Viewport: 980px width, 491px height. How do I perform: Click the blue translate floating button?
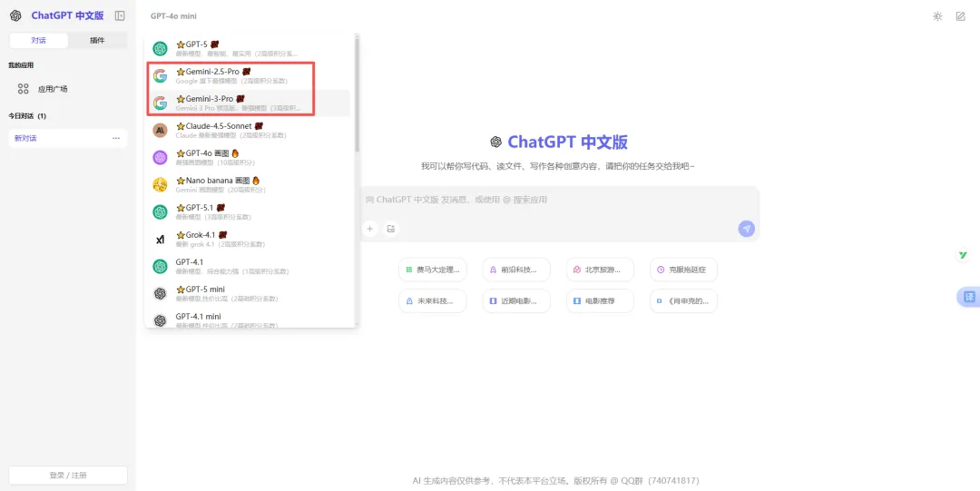point(969,297)
